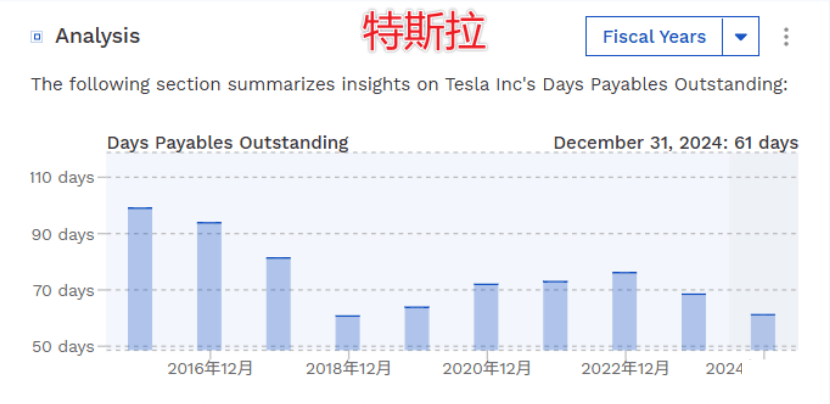The width and height of the screenshot is (830, 404).
Task: Select the 2018年12月 bar in chart
Action: 348,333
